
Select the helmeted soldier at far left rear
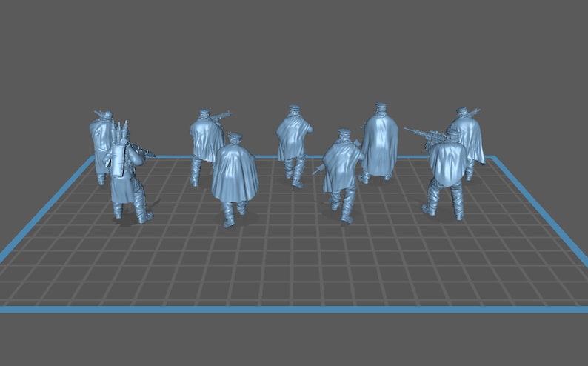click(x=100, y=147)
